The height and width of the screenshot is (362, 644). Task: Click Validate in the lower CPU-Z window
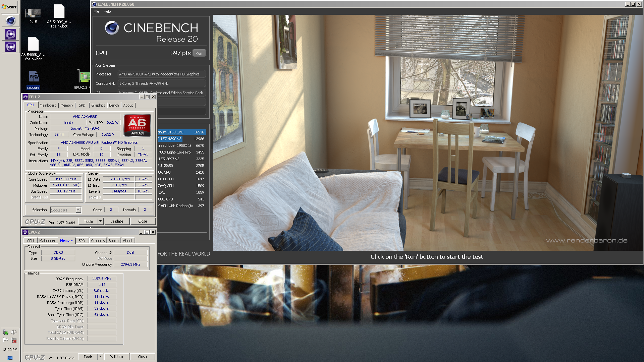[116, 357]
